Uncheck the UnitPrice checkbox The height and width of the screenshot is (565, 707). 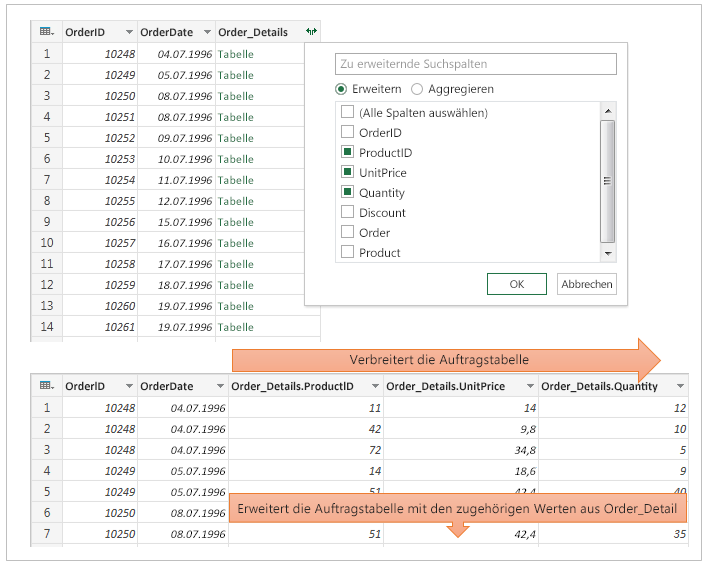(x=347, y=172)
